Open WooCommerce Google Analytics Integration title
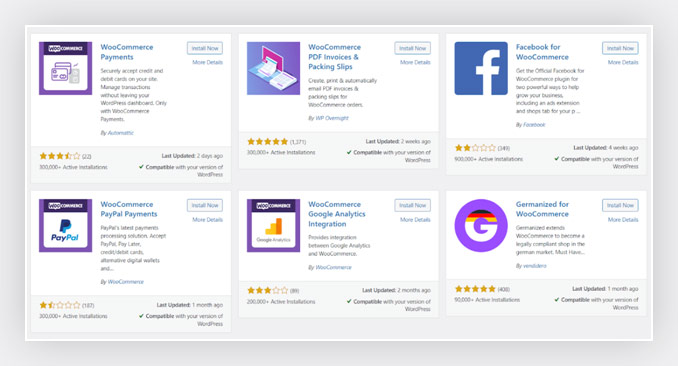The height and width of the screenshot is (366, 678). click(x=336, y=214)
